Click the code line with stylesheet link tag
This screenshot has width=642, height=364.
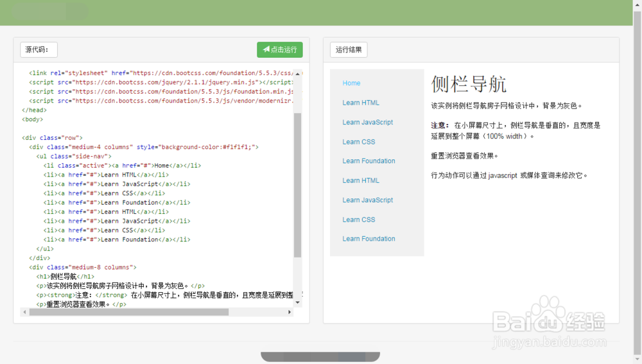click(x=161, y=73)
